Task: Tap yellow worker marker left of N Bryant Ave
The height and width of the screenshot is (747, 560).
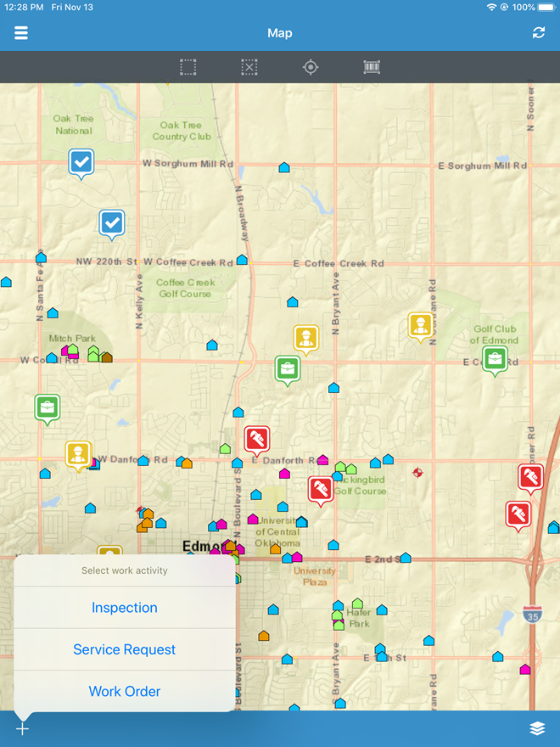Action: [x=306, y=339]
